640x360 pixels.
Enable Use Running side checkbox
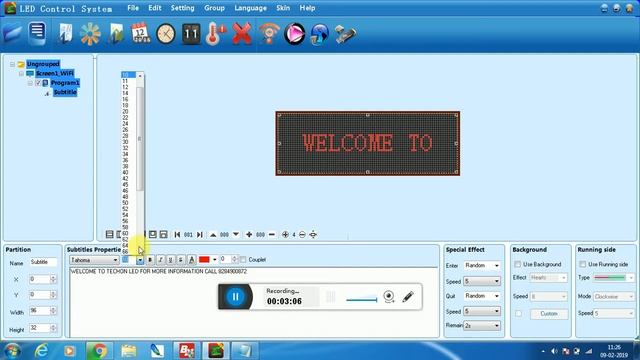coord(583,264)
